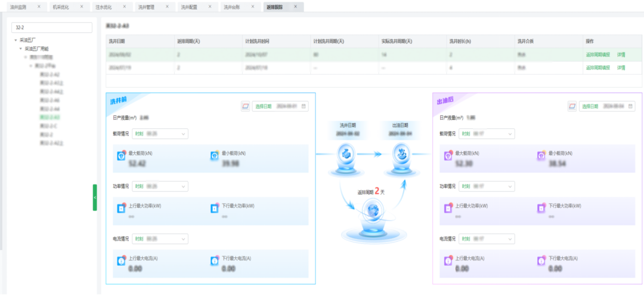Close the 洗井管理 tab

click(167, 7)
